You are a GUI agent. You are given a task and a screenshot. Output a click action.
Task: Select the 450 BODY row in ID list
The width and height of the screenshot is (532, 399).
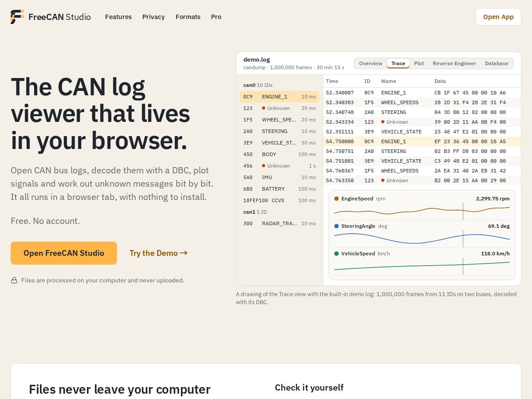pos(279,154)
